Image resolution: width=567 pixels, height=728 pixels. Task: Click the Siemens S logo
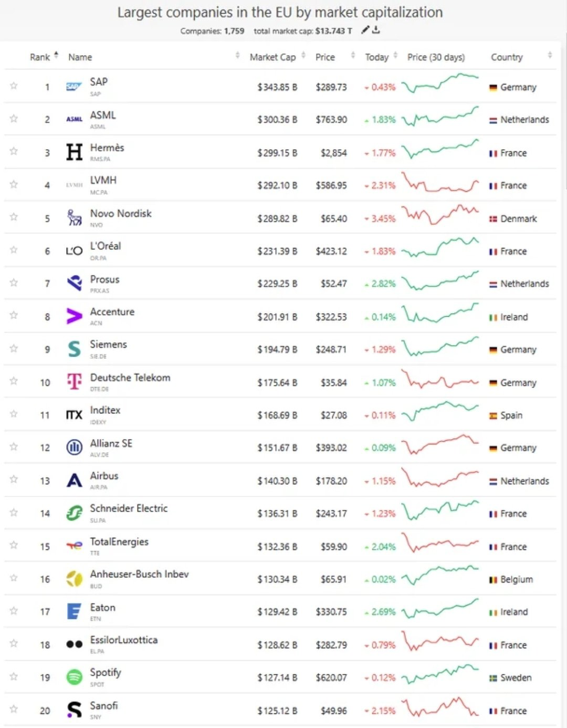pos(74,349)
